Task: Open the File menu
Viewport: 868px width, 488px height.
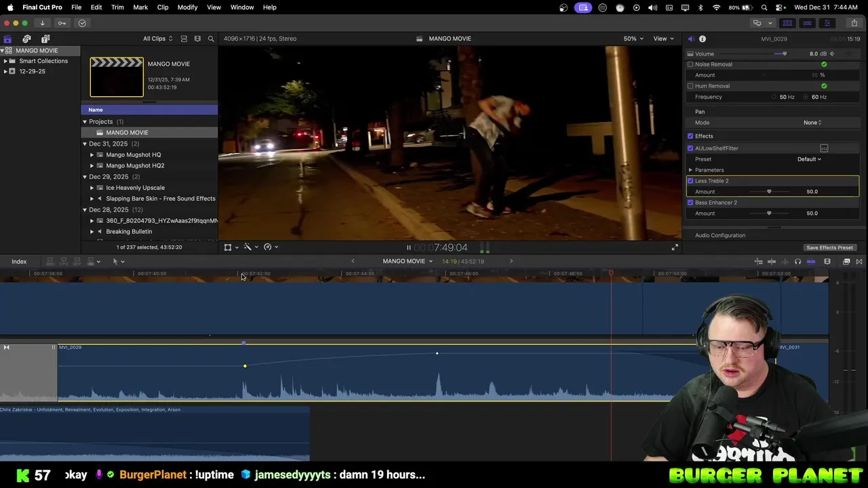Action: [x=77, y=7]
